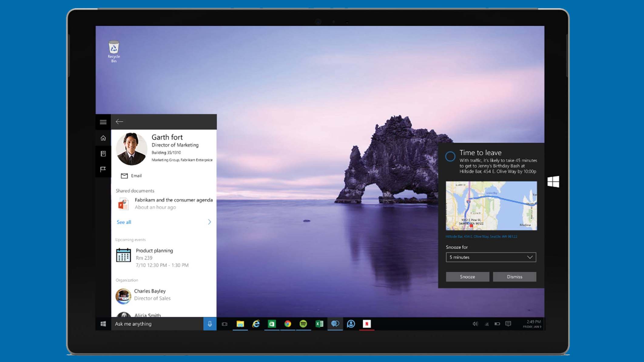
Task: Select Product planning calendar event
Action: coord(164,257)
